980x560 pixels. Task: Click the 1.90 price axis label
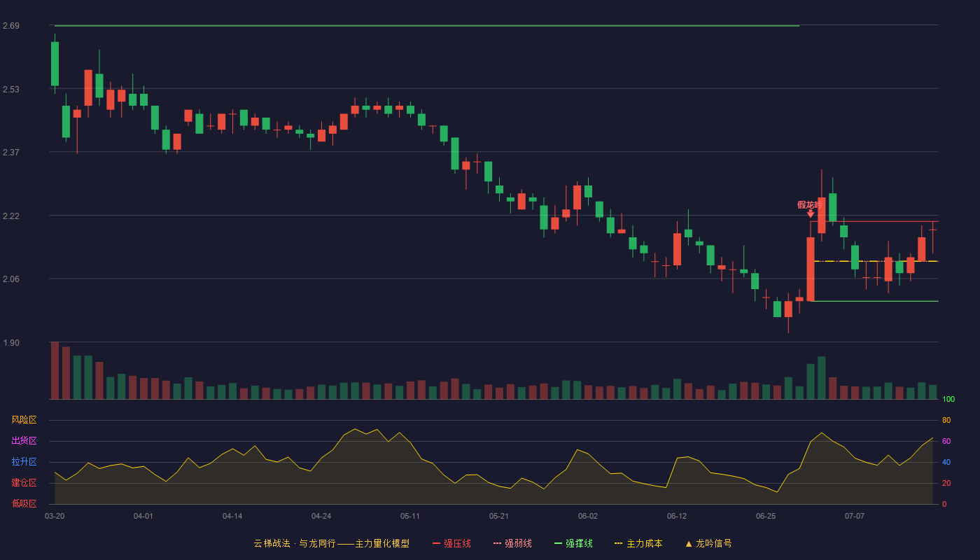(10, 343)
